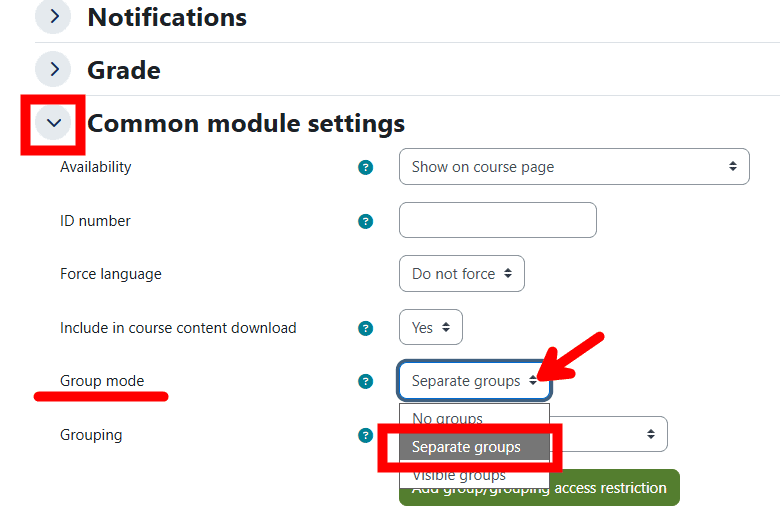The height and width of the screenshot is (516, 780).
Task: Click the Notifications section heading
Action: 167,17
